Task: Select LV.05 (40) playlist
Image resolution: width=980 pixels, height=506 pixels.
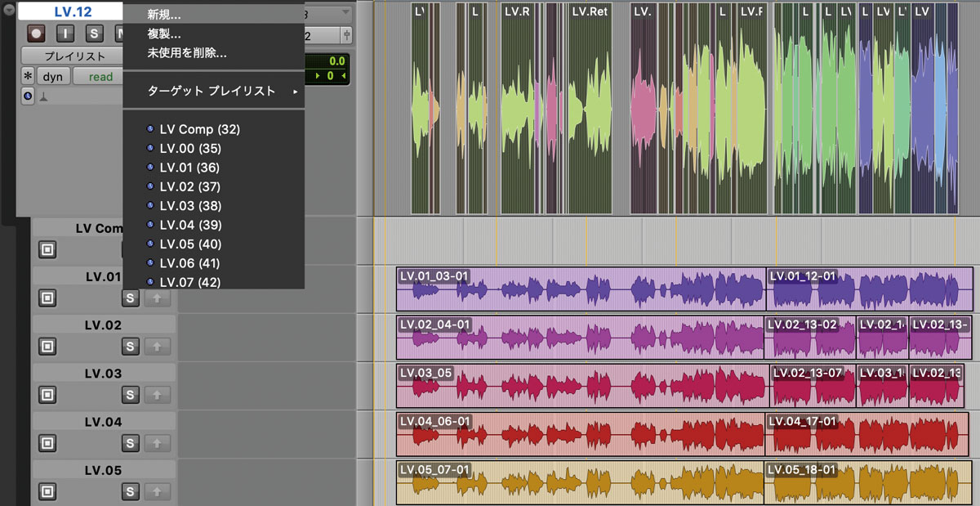Action: pos(213,244)
